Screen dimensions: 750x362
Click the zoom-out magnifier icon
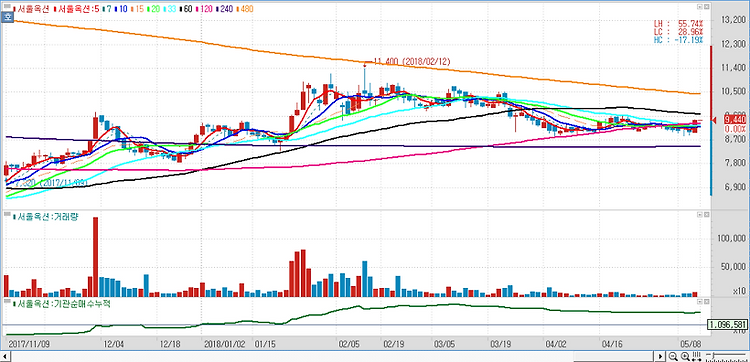(x=673, y=356)
